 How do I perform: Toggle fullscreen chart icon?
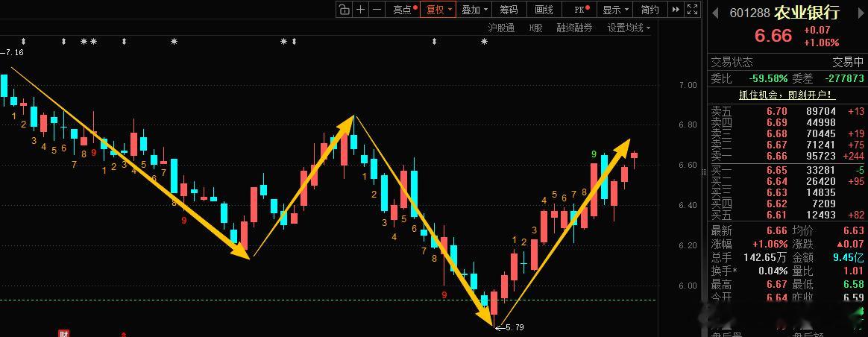point(692,10)
